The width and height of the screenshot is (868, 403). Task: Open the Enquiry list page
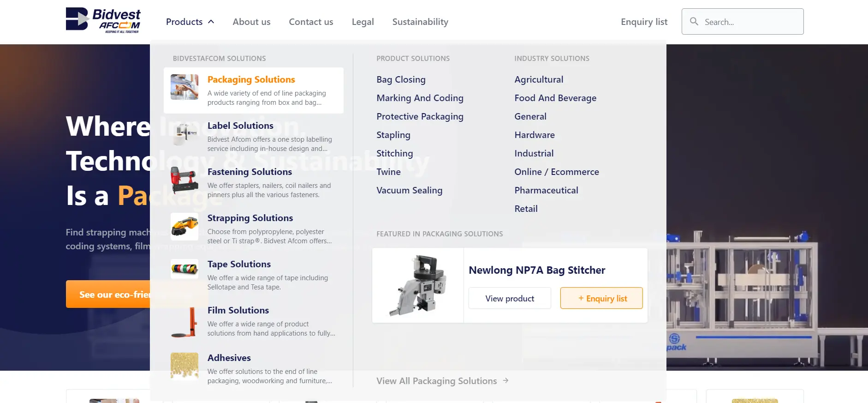pyautogui.click(x=644, y=22)
